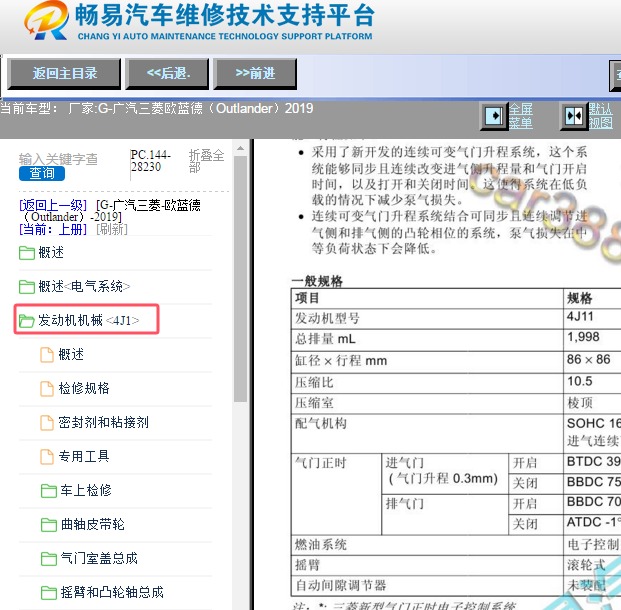Click the 燃油系统 table cell
Screen dimensions: 621x610
coord(427,545)
